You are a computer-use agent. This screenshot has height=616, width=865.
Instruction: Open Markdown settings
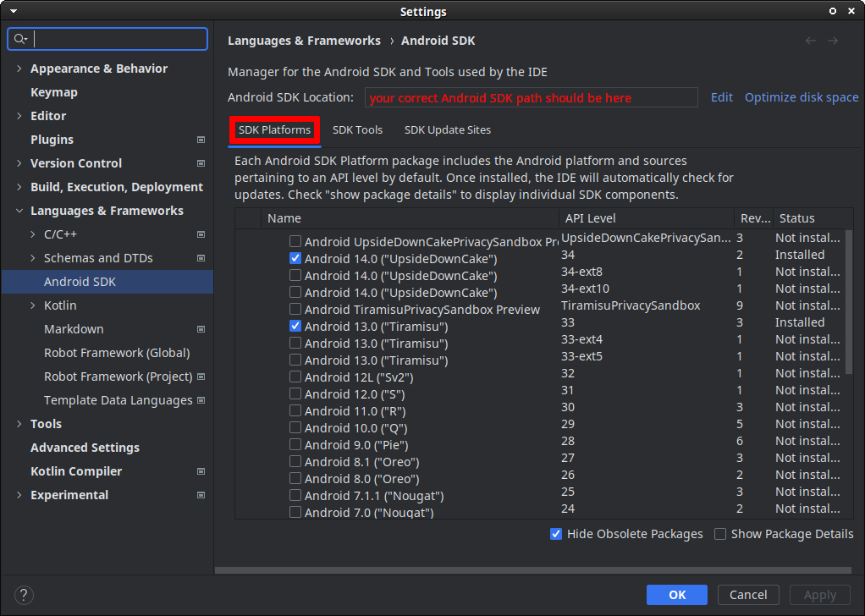tap(74, 329)
